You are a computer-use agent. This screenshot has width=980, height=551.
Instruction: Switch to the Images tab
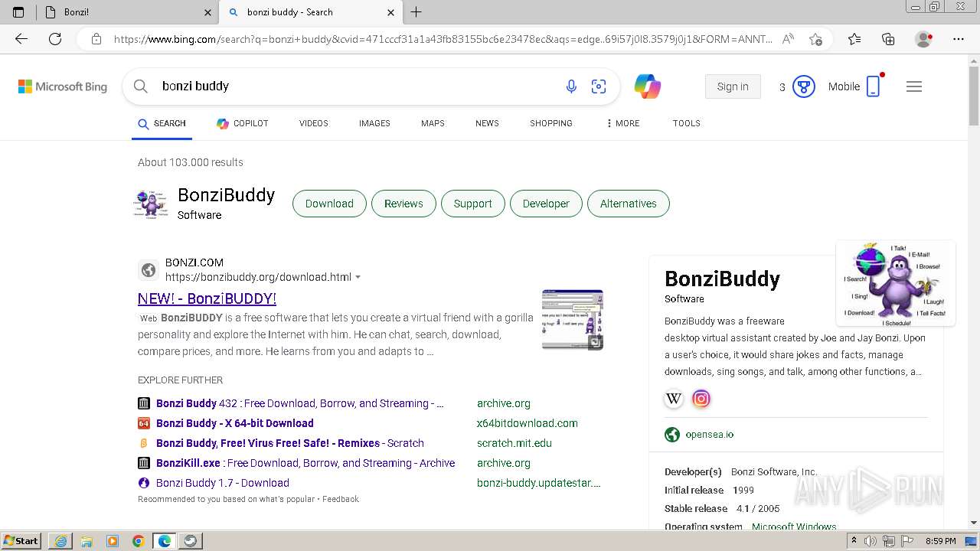point(374,123)
